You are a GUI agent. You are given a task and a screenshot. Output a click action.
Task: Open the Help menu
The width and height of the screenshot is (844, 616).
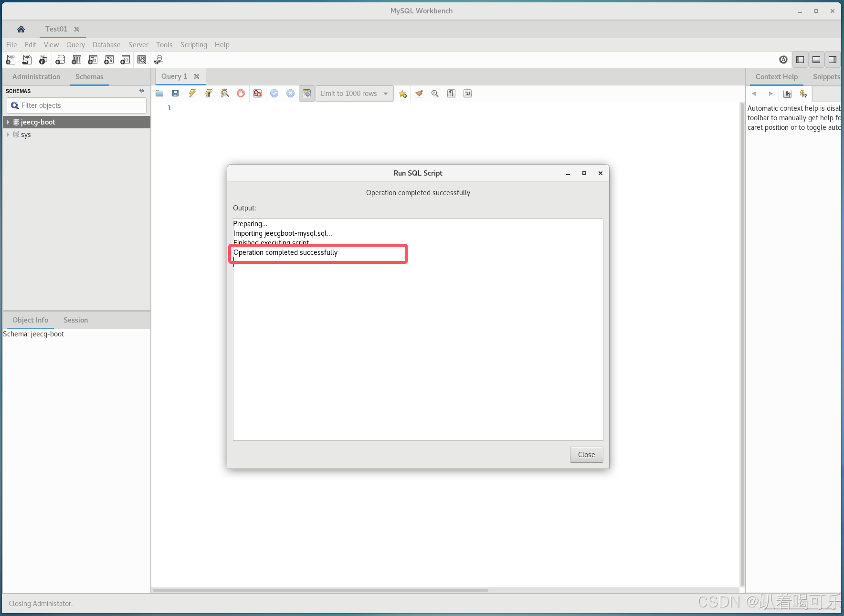click(x=222, y=45)
